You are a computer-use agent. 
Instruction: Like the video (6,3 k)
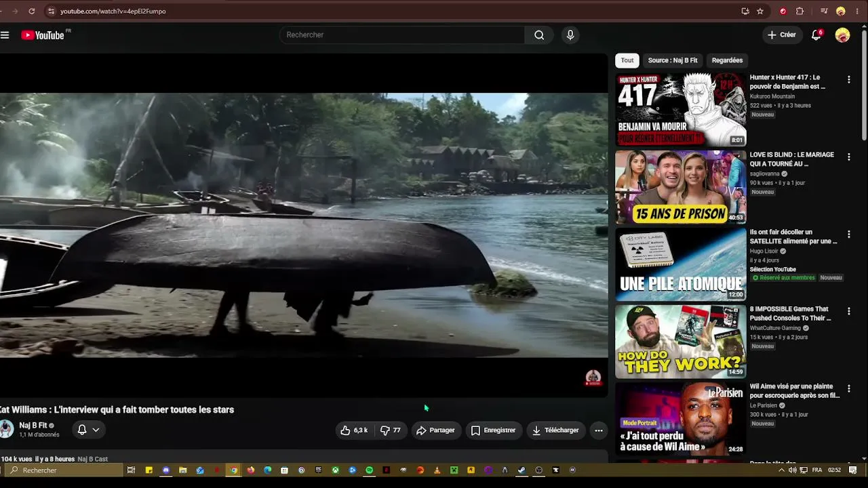(354, 430)
